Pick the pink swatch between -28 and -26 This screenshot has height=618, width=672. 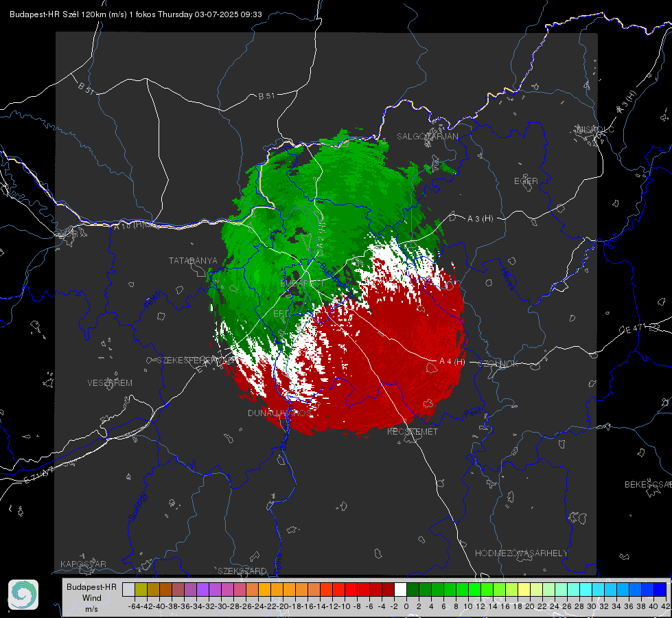[240, 589]
